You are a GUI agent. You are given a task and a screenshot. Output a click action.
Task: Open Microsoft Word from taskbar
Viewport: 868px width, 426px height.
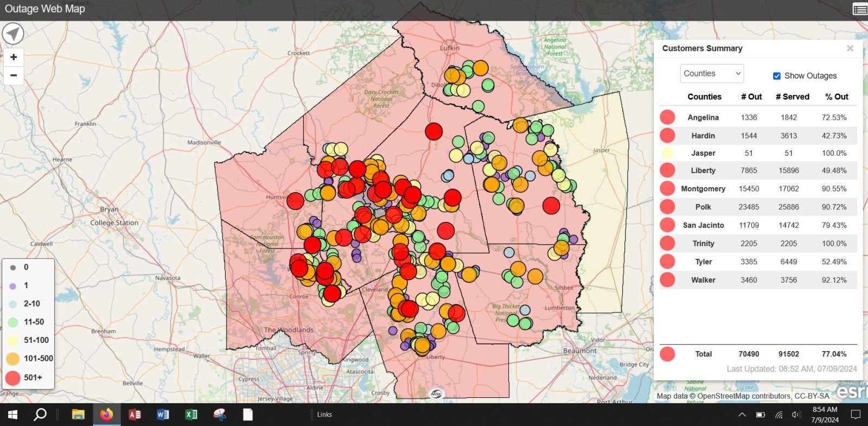pos(163,415)
